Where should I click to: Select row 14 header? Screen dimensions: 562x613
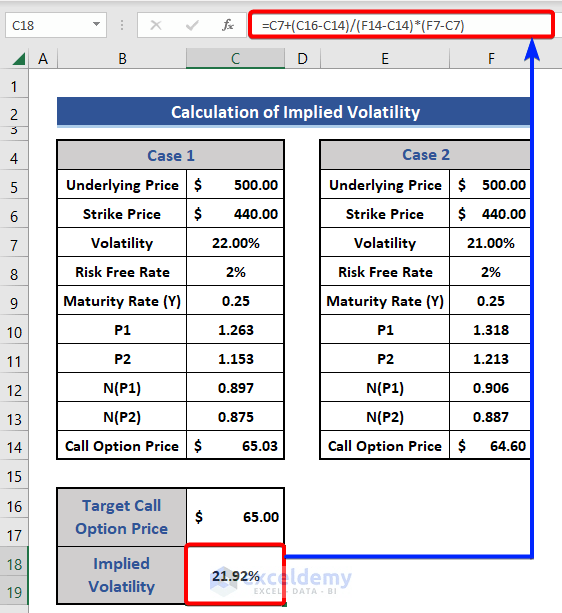point(14,447)
